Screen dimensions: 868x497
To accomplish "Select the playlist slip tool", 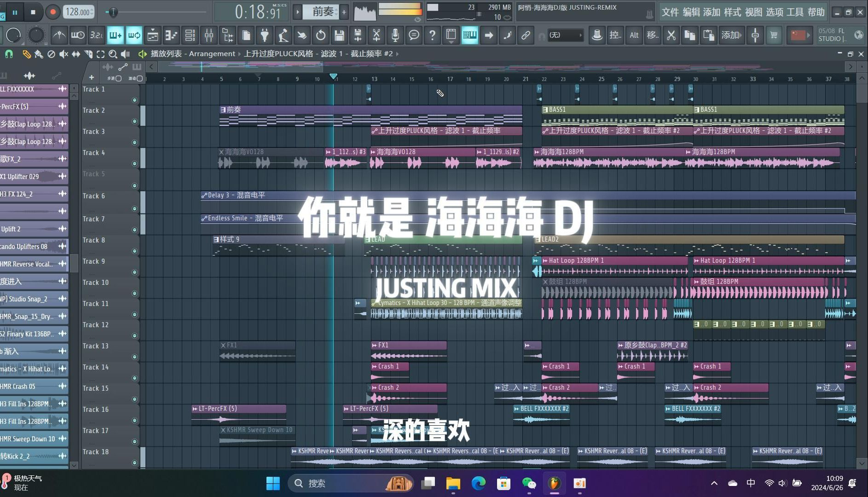I will [x=76, y=54].
